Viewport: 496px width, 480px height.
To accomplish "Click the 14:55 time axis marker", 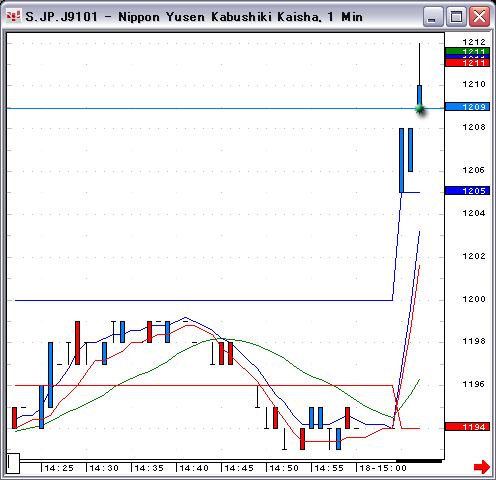I will click(x=329, y=468).
